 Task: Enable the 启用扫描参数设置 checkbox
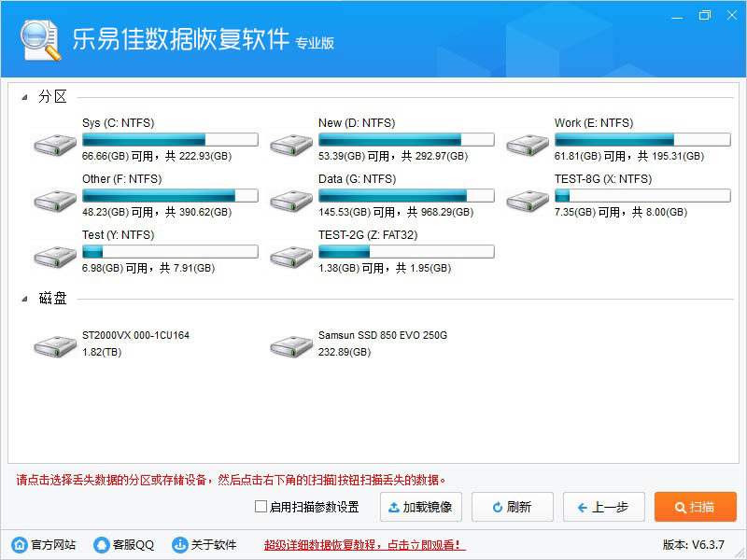[x=261, y=508]
